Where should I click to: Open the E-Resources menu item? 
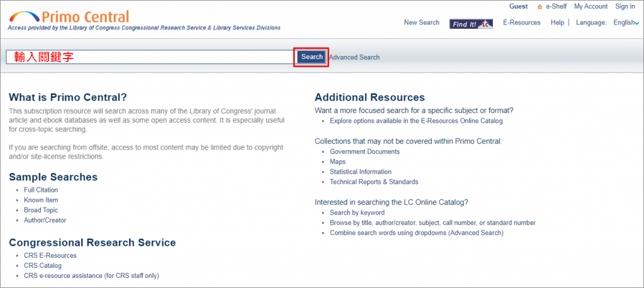pyautogui.click(x=521, y=23)
